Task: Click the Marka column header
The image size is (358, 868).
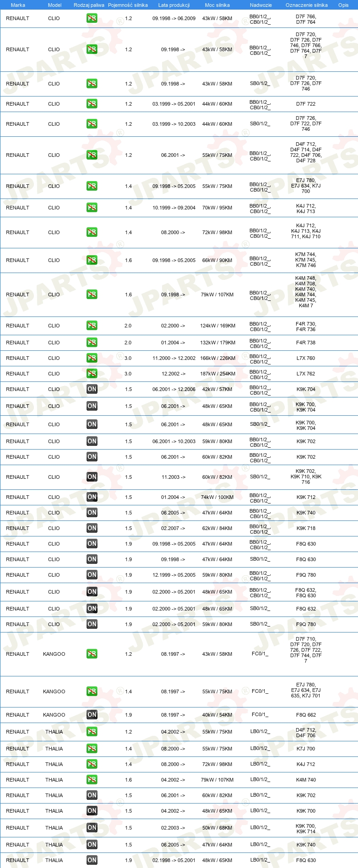Action: click(x=18, y=5)
